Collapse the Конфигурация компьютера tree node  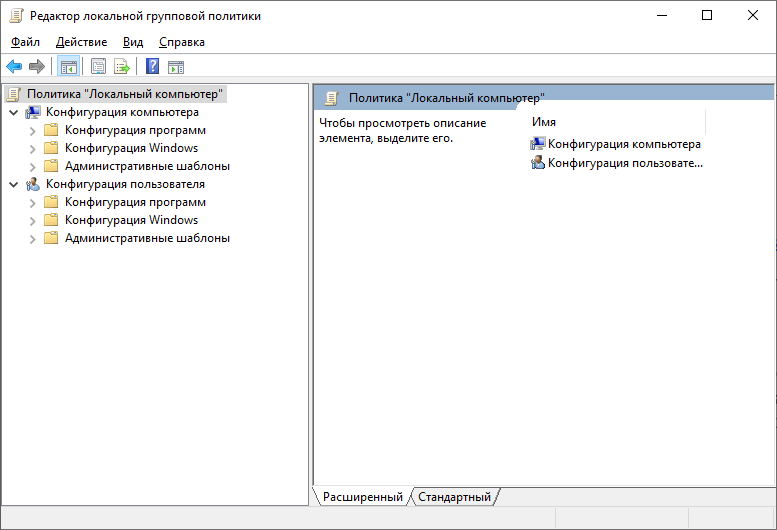pyautogui.click(x=13, y=113)
